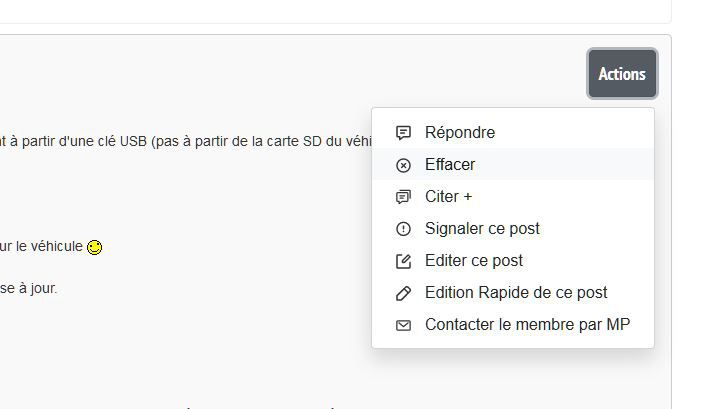The width and height of the screenshot is (723, 409).
Task: Click the post text mentioning clé USB
Action: click(180, 141)
